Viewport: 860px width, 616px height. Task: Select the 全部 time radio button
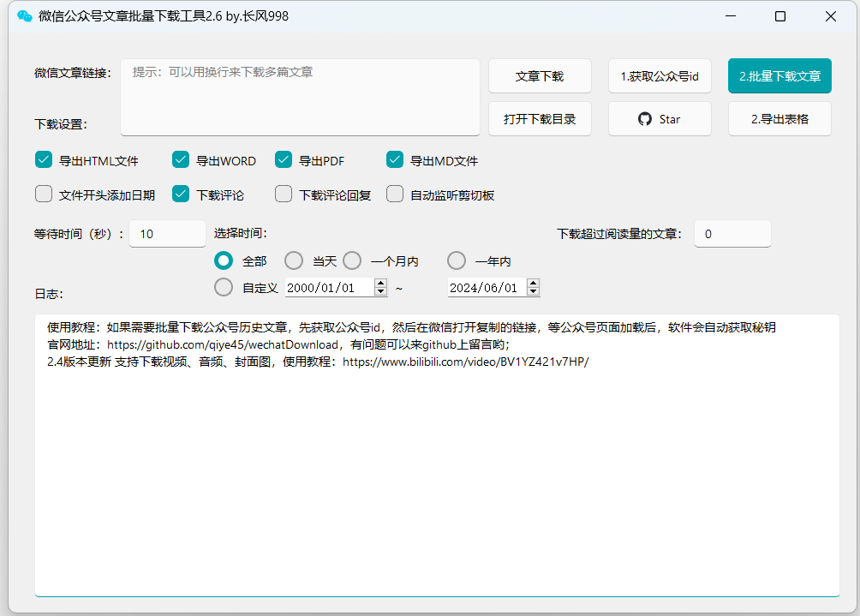[x=224, y=260]
